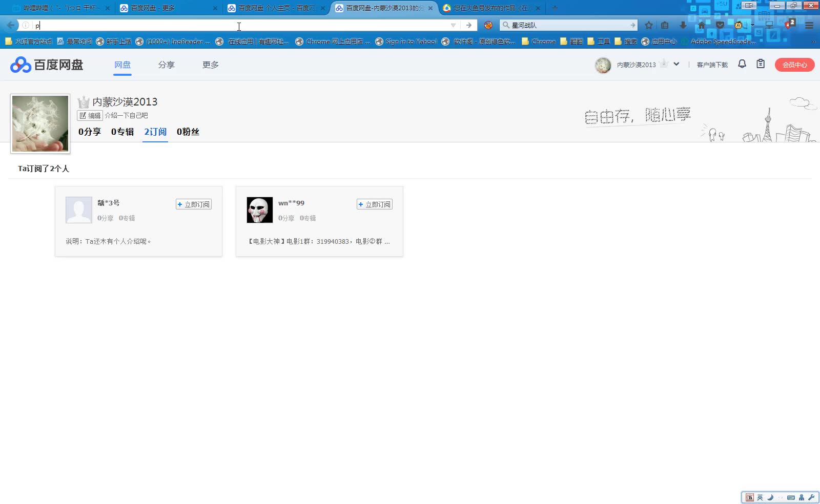Toggle IME moon half-width mode
The image size is (820, 504).
coord(770,497)
